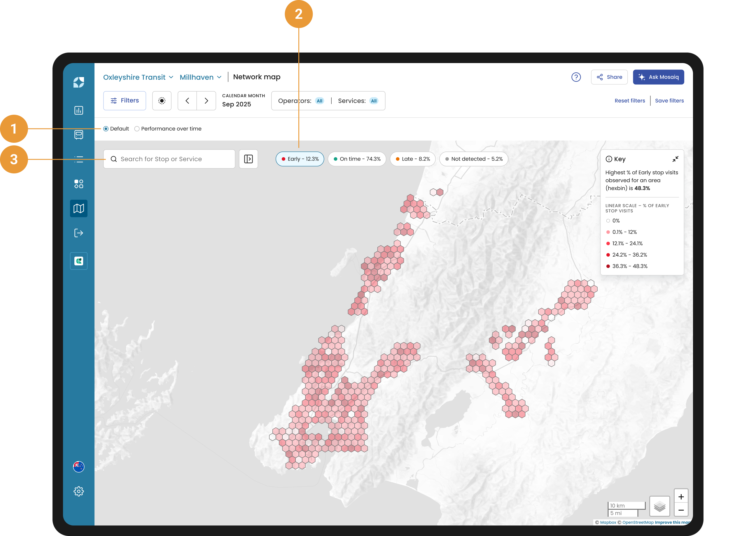Open the green app tile in sidebar
This screenshot has height=536, width=756.
78,261
